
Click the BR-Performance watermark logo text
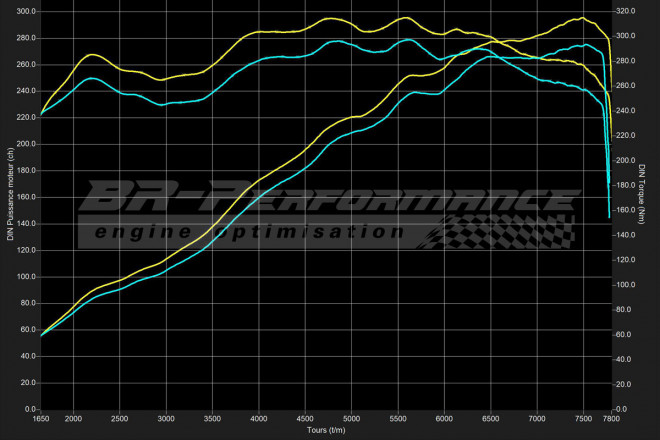[330, 197]
